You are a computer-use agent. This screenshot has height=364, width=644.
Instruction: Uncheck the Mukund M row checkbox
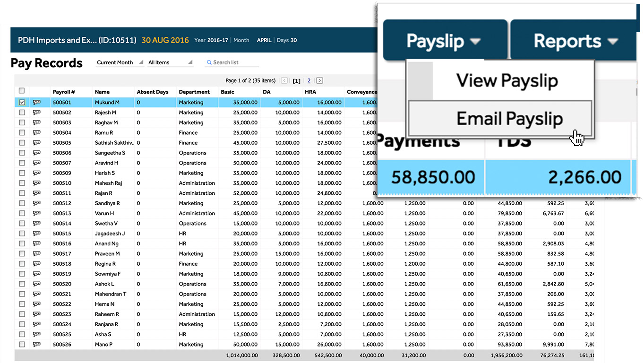click(x=22, y=102)
